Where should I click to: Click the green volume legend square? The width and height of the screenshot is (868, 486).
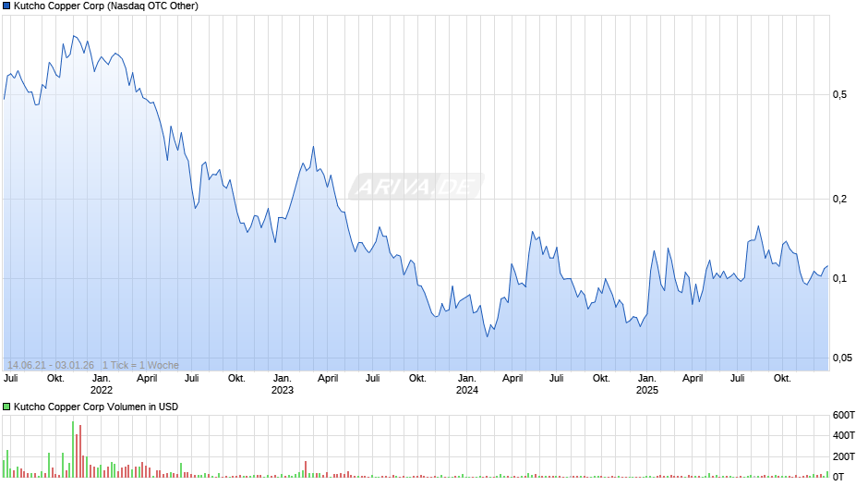coord(6,407)
